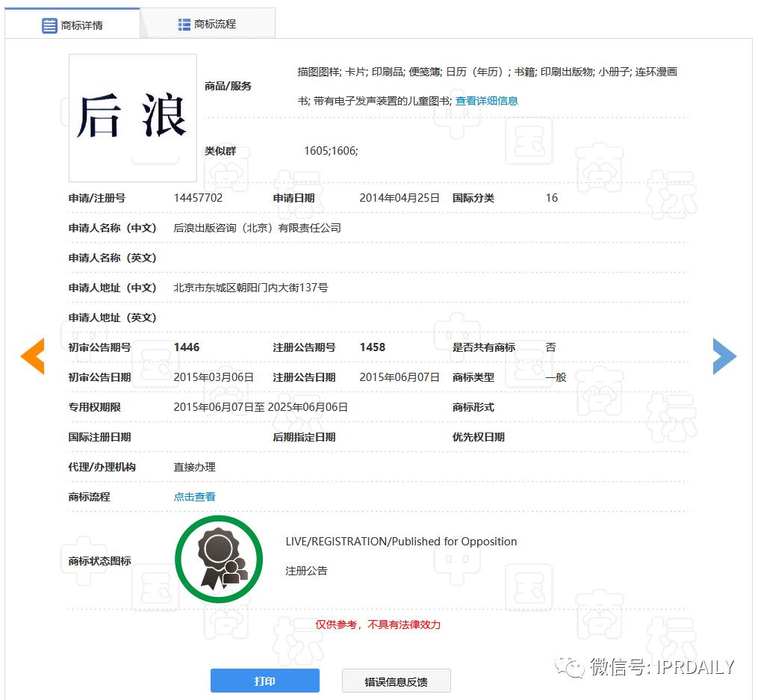Click the 后浪 trademark image thumbnail
Viewport: 758px width, 700px height.
coord(132,118)
